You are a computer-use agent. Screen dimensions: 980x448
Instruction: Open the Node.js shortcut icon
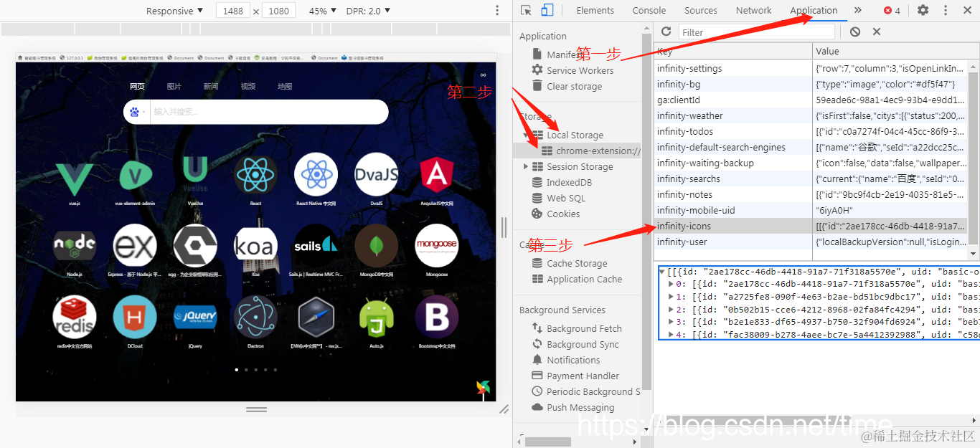click(75, 245)
